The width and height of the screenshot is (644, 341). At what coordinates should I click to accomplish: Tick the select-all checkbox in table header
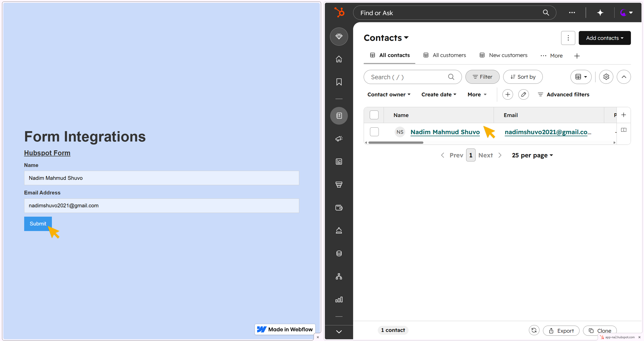pyautogui.click(x=374, y=115)
